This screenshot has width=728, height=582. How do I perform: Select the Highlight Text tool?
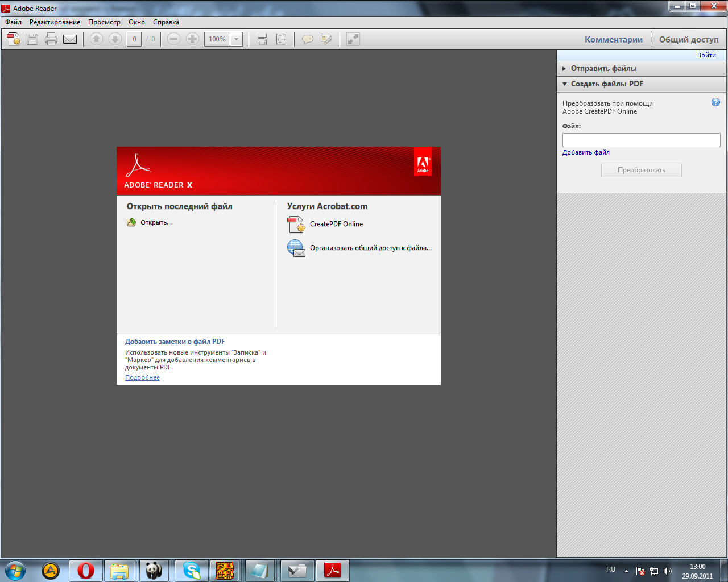(326, 39)
